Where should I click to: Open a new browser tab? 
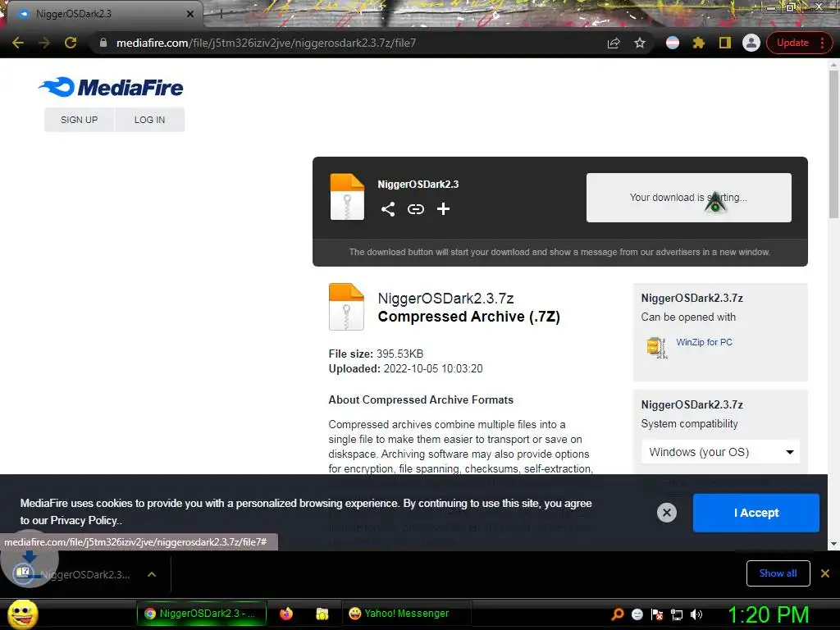point(221,15)
